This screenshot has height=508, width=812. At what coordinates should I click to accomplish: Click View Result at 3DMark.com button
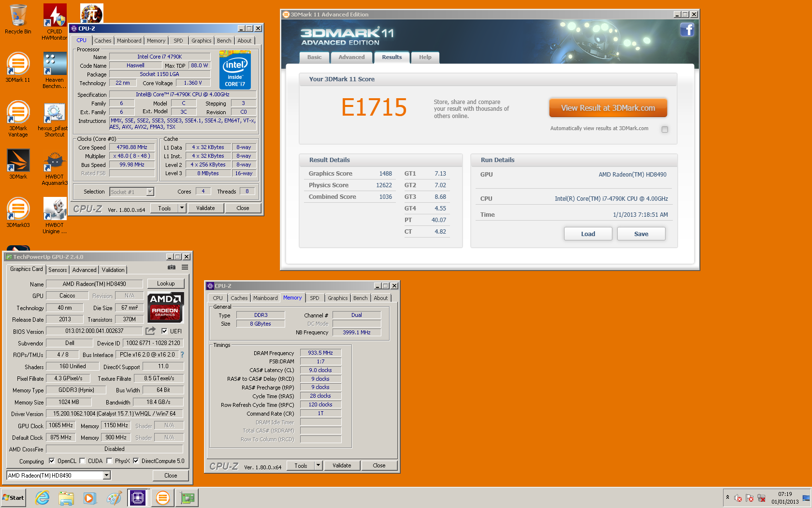608,108
